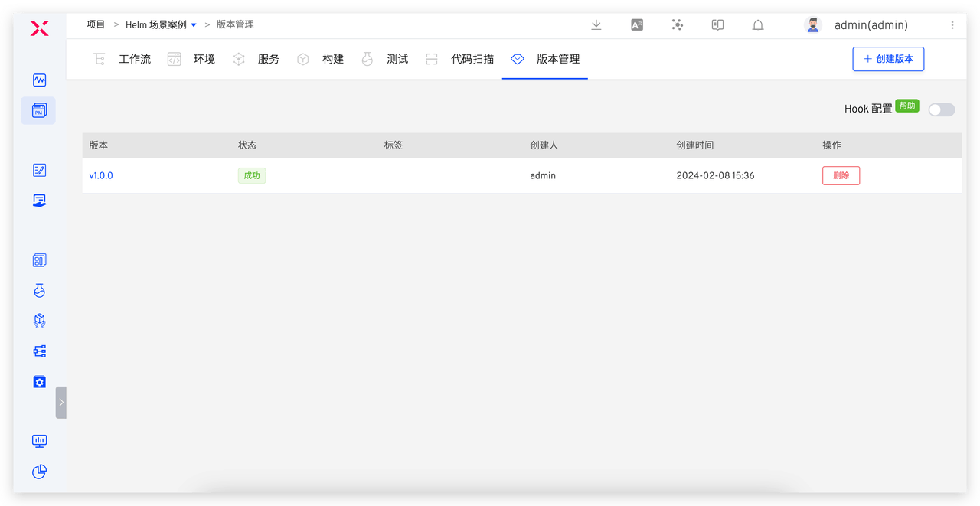Viewport: 980px width, 506px height.
Task: Enable the Hook 配置 switch
Action: click(x=941, y=109)
